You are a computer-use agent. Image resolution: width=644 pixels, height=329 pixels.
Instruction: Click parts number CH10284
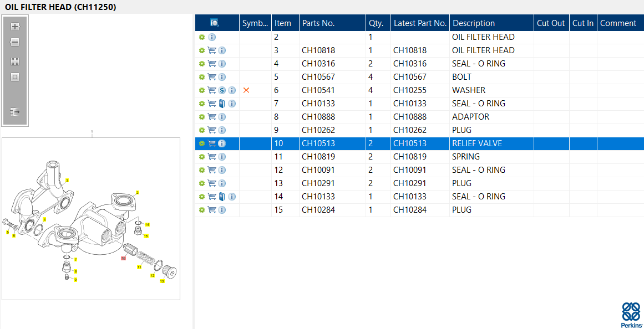[x=318, y=210]
